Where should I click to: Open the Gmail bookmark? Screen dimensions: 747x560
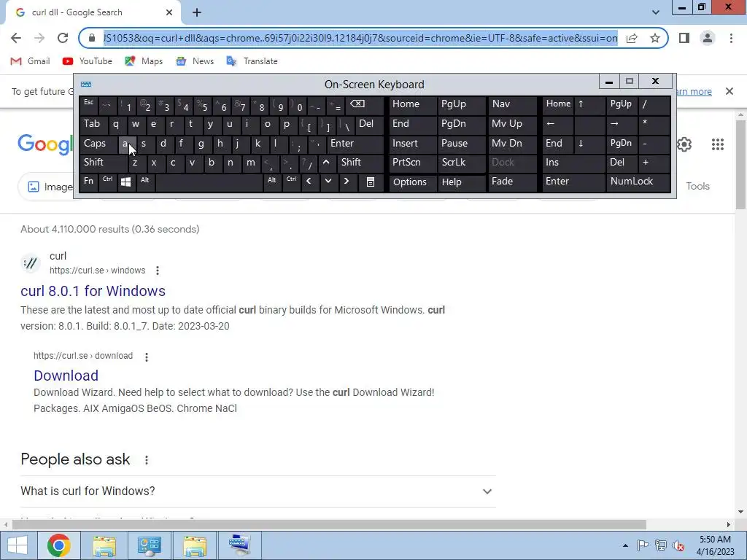[30, 61]
